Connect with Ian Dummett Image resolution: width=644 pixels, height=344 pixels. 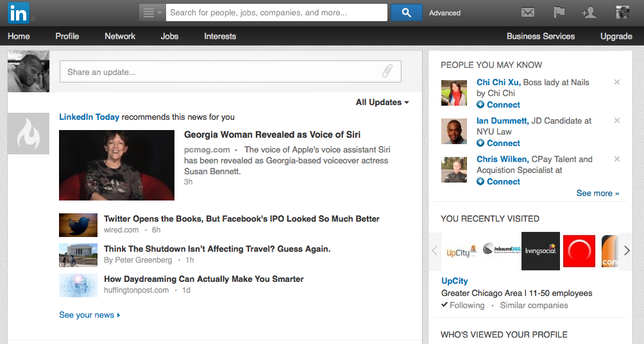(x=498, y=143)
